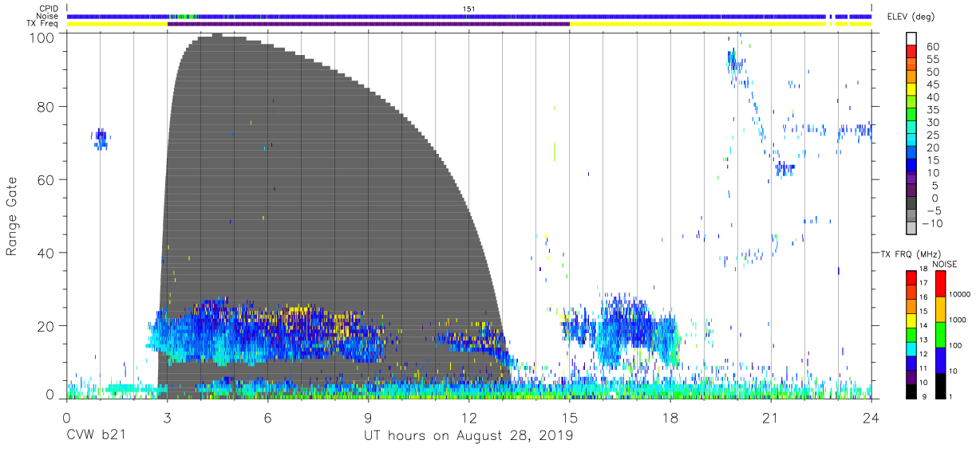This screenshot has height=452, width=980.
Task: Click the CPID label at top left
Action: tap(47, 9)
